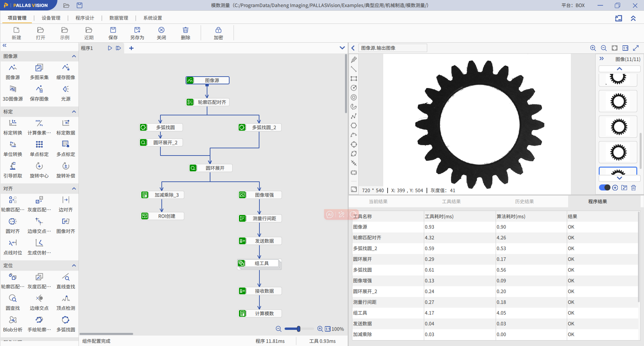Close project using 关闭 icon
The image size is (644, 346).
pyautogui.click(x=161, y=33)
